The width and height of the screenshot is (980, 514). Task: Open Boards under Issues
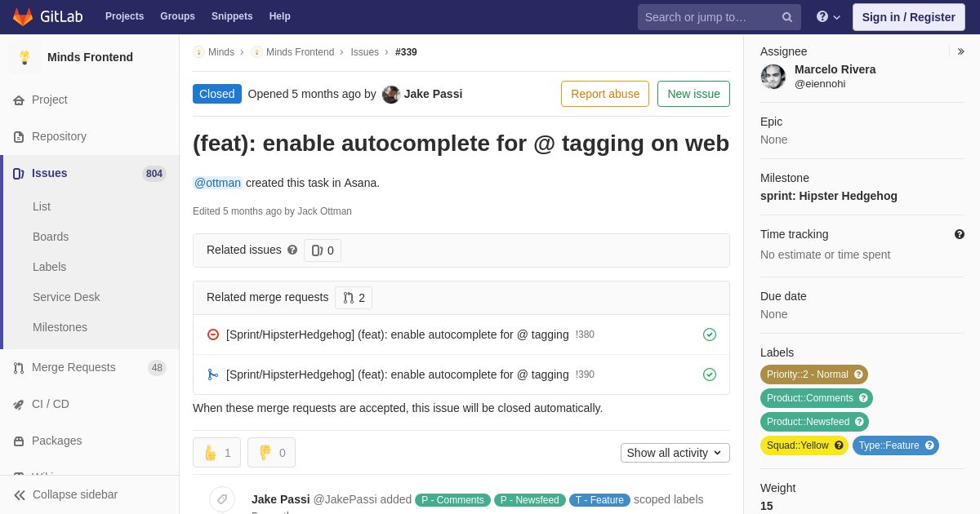pos(51,237)
